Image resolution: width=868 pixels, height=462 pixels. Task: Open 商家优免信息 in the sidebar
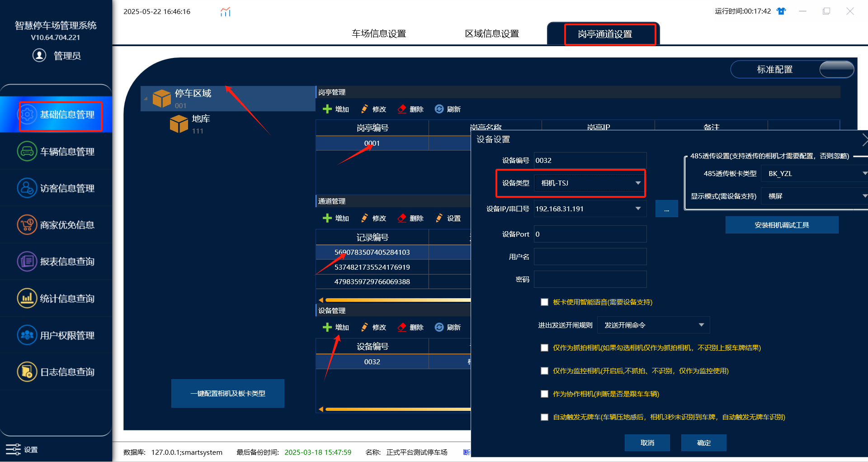pos(56,225)
